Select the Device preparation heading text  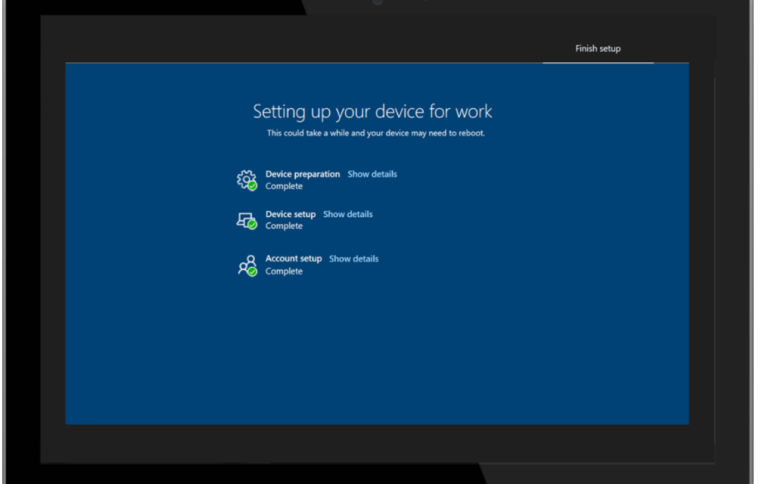tap(302, 174)
